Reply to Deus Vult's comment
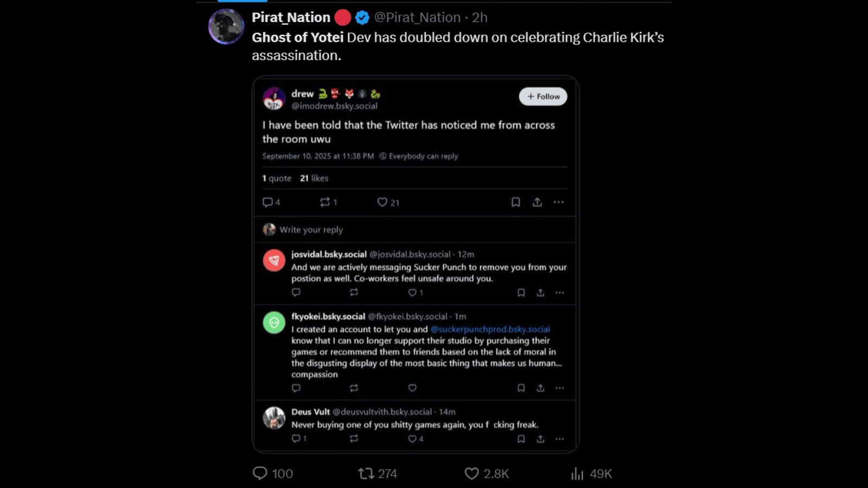Viewport: 868px width, 488px height. (x=297, y=439)
